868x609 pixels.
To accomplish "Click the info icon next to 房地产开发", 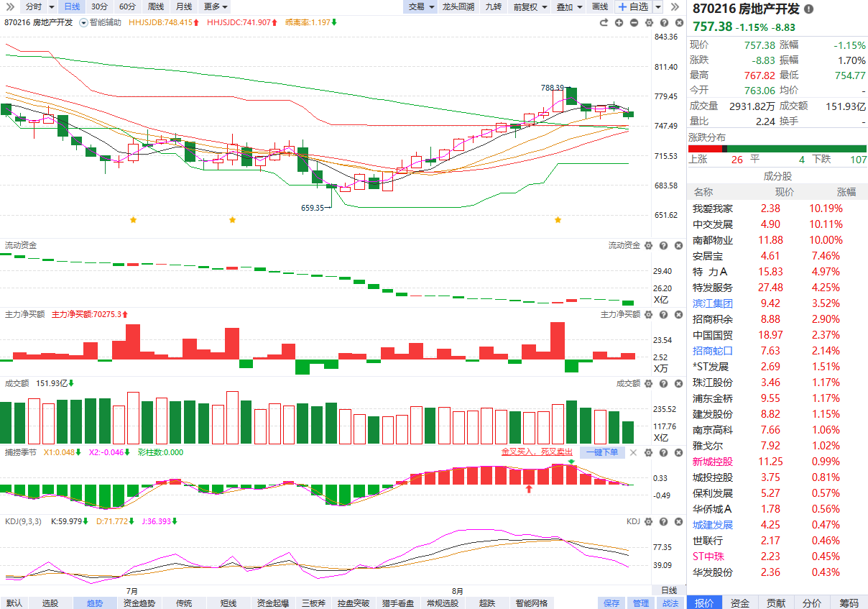I will 809,9.
